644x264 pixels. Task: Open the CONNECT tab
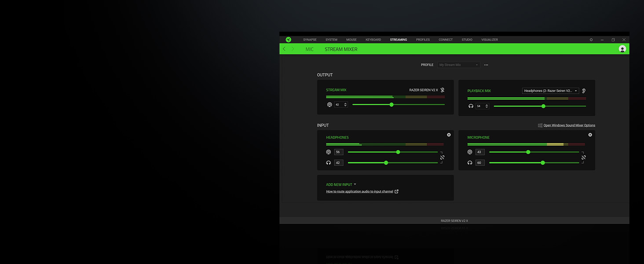coord(446,40)
